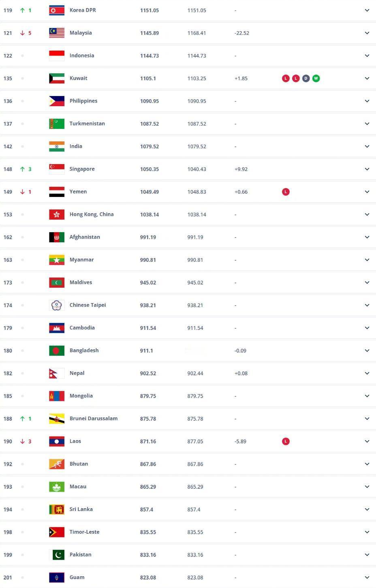376x588 pixels.
Task: Open the Turkmenistan team link
Action: pos(87,124)
